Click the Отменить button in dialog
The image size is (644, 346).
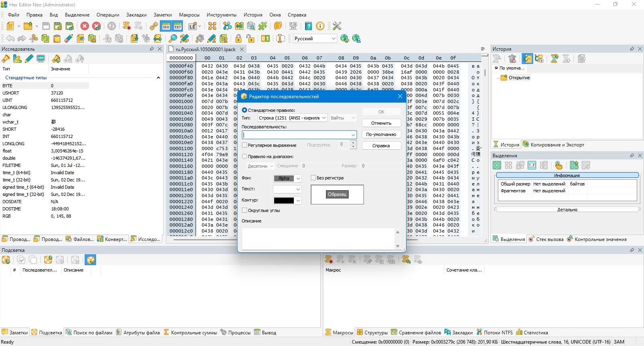click(381, 123)
